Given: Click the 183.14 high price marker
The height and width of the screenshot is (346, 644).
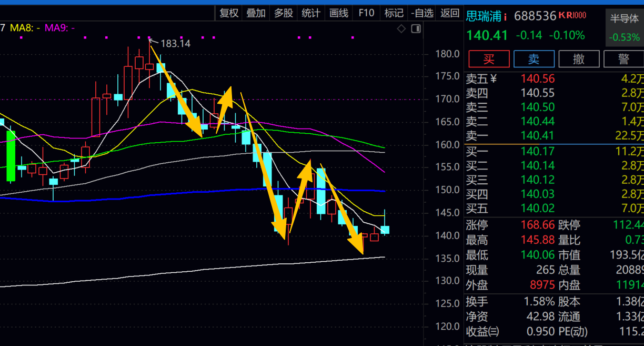Looking at the screenshot, I should [x=175, y=44].
